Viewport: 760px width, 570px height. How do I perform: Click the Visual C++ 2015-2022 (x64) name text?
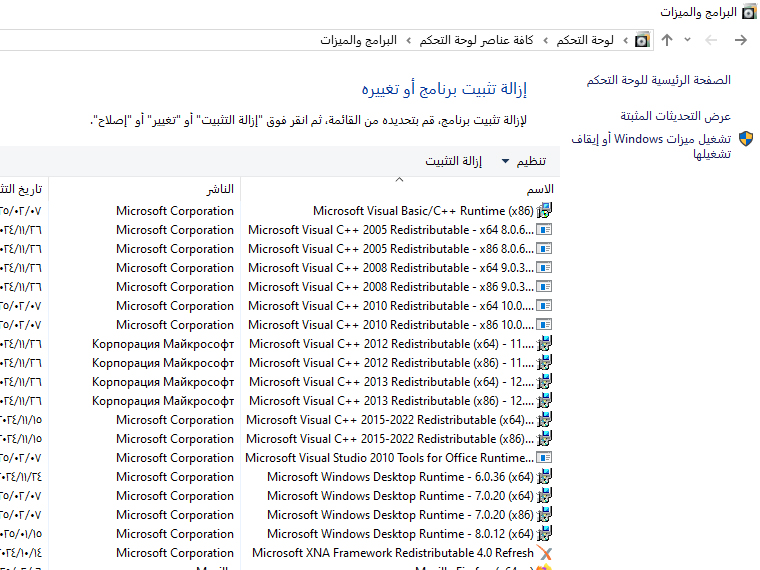click(390, 420)
